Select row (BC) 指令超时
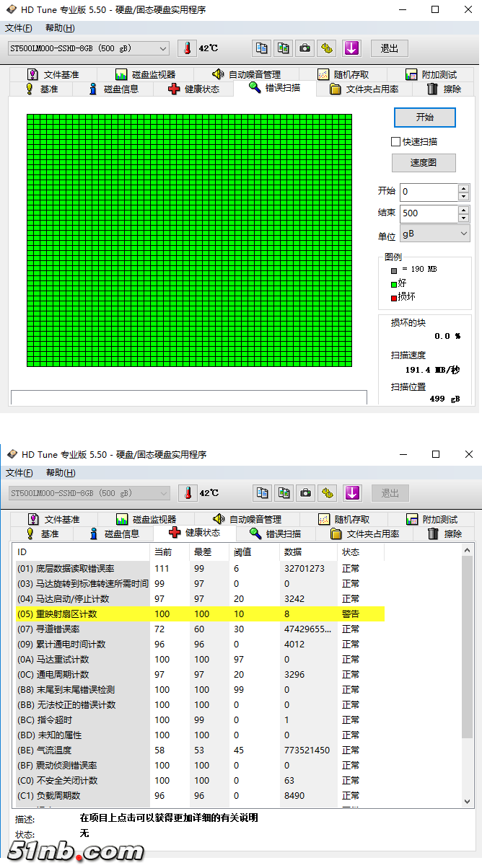 pos(200,719)
